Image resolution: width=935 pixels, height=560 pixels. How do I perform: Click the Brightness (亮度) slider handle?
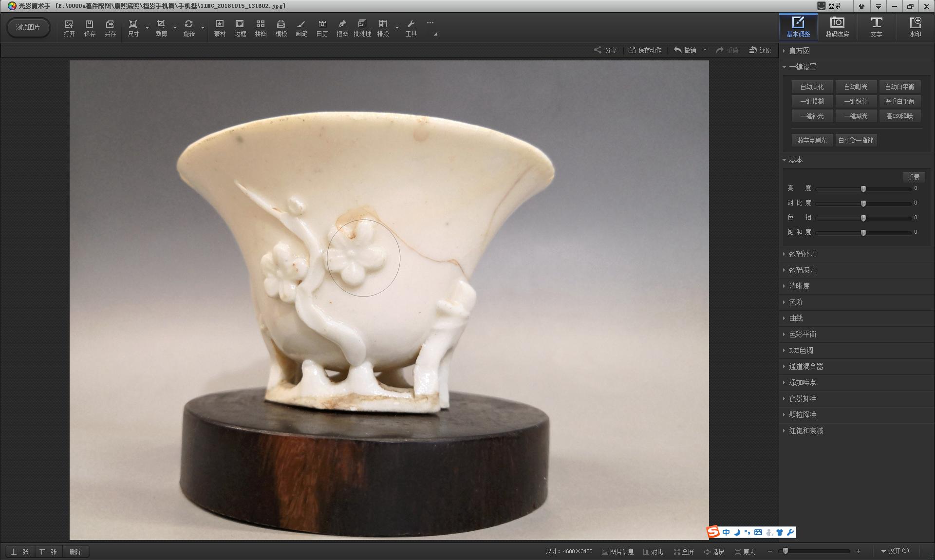click(863, 189)
